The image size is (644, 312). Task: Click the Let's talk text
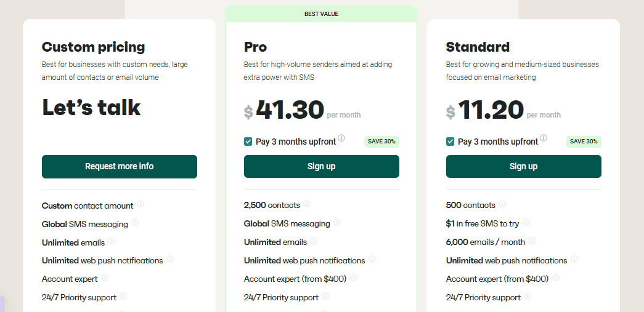click(x=91, y=108)
